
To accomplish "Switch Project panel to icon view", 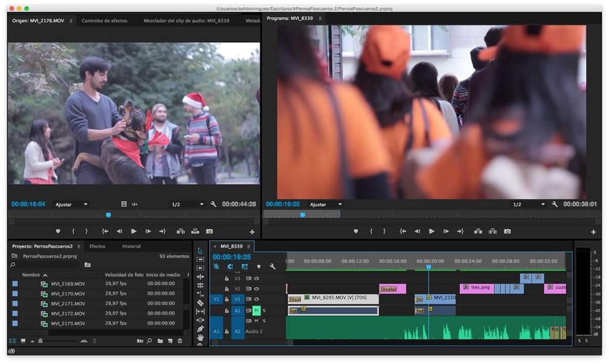I will 23,341.
